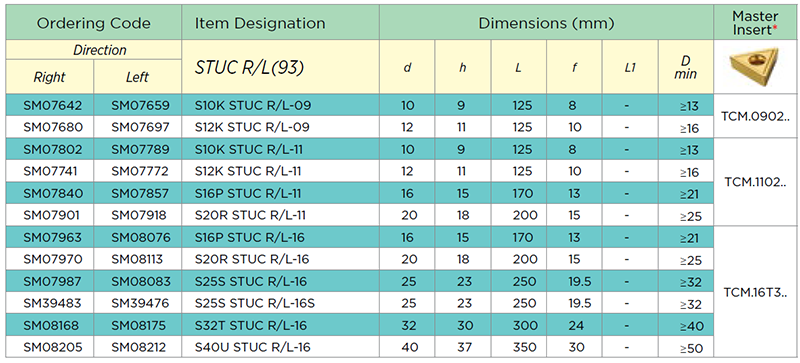The height and width of the screenshot is (363, 800).
Task: Click the Right direction subheader
Action: [x=49, y=77]
